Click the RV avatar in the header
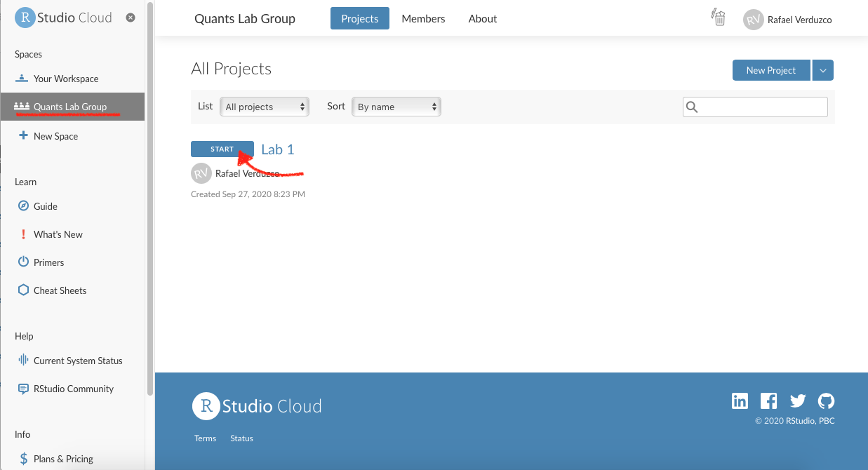 (x=753, y=20)
